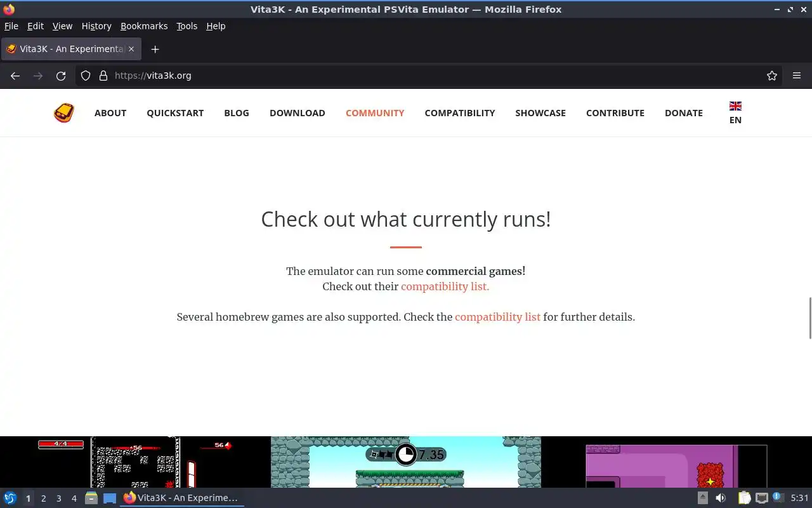The height and width of the screenshot is (508, 812).
Task: Open commercial games 'compatibility list.' link
Action: 445,286
